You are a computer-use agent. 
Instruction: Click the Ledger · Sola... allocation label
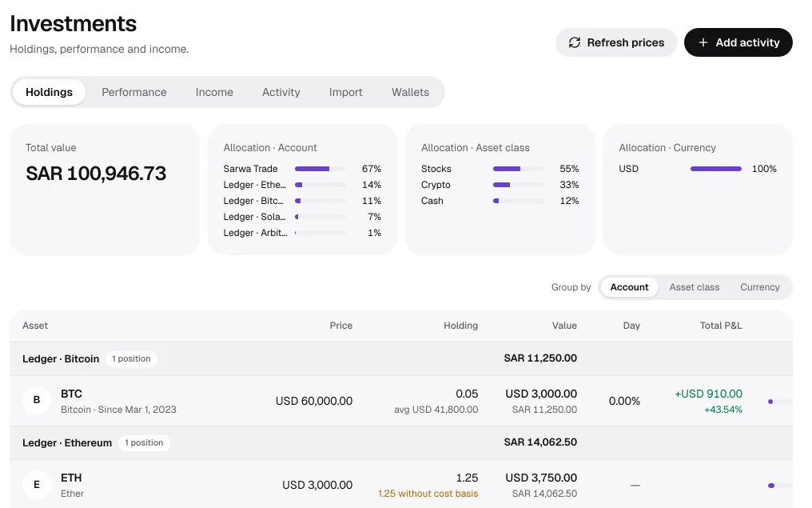coord(254,217)
